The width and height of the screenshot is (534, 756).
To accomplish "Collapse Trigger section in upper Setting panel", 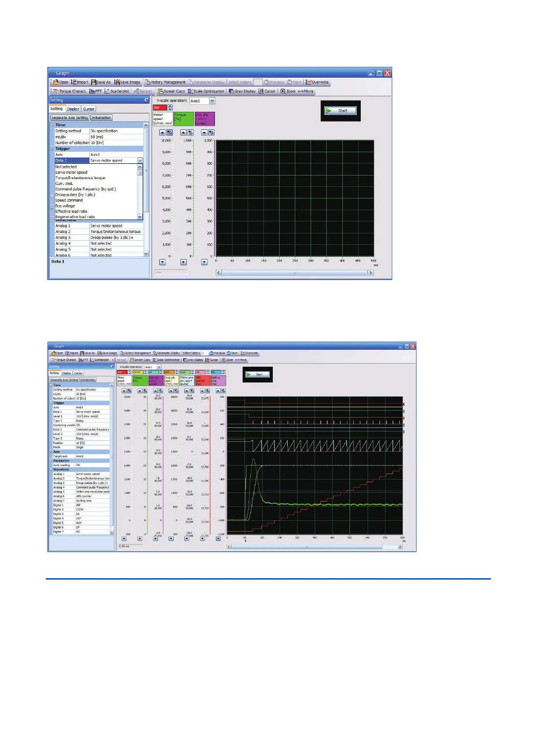I will 52,149.
